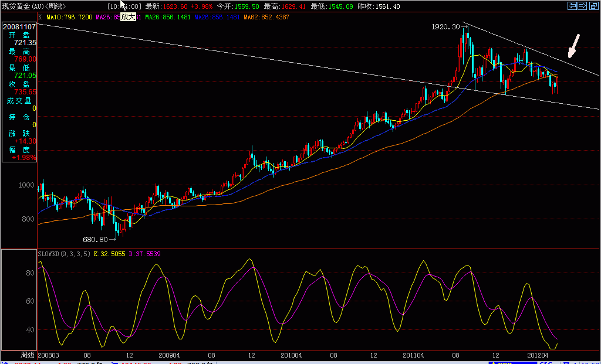Click the yellow K:32.5055 indicator value
This screenshot has height=364, width=601.
click(x=110, y=254)
